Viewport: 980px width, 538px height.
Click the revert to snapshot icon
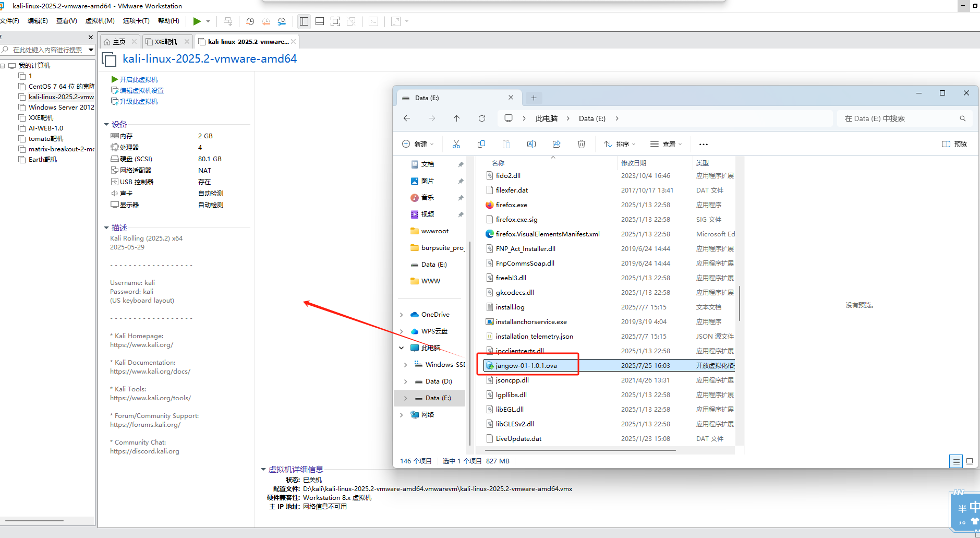tap(266, 21)
